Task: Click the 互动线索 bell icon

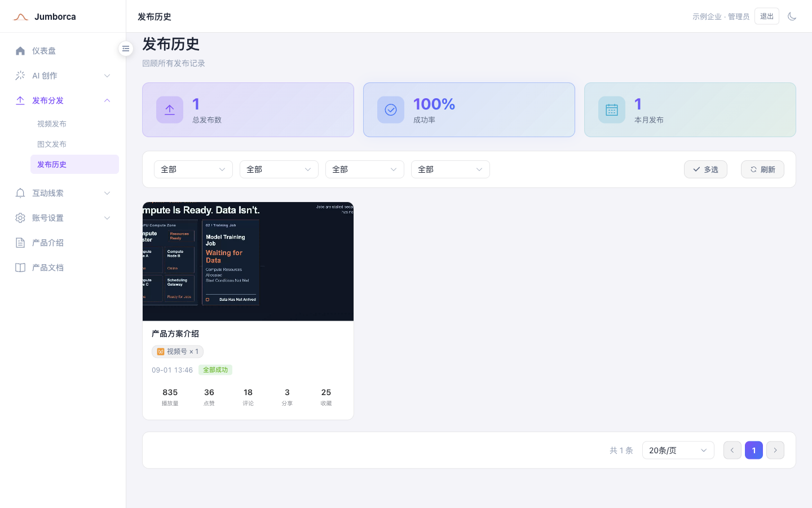Action: (20, 193)
